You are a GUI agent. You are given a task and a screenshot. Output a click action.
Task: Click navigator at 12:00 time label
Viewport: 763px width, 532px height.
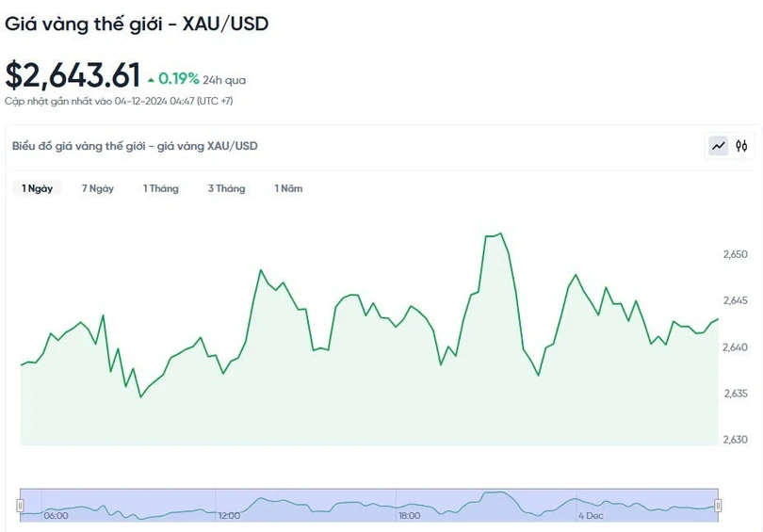229,515
